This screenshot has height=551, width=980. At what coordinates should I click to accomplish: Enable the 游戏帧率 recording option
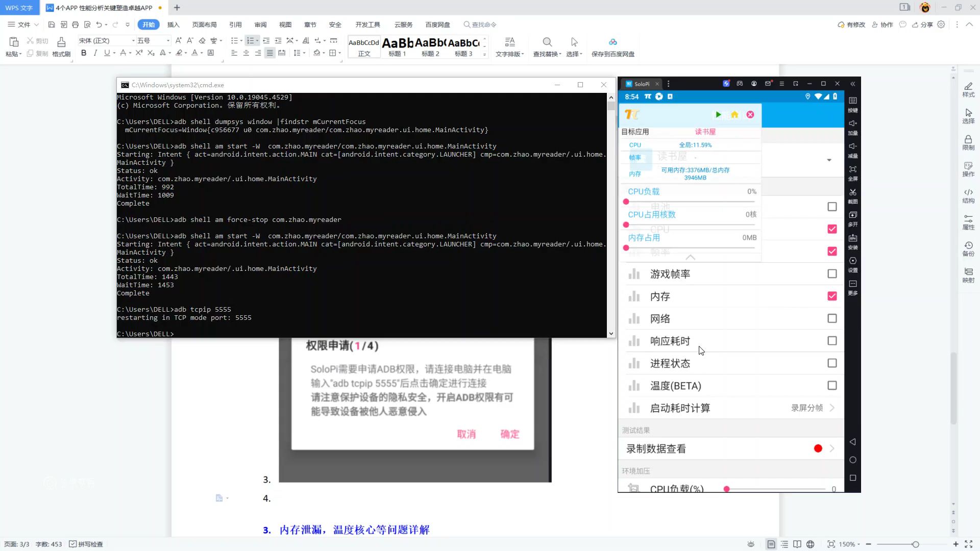click(832, 273)
